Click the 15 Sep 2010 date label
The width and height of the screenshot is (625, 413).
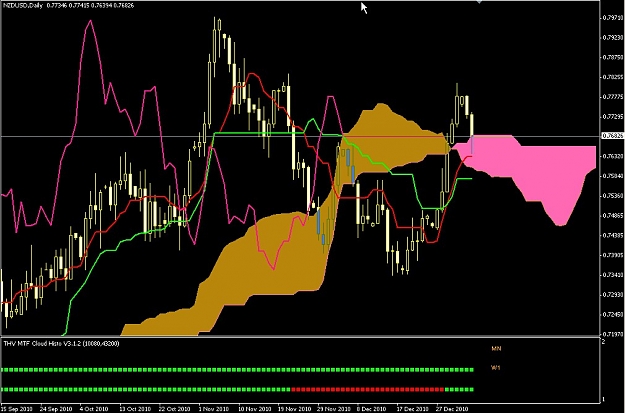[x=16, y=409]
